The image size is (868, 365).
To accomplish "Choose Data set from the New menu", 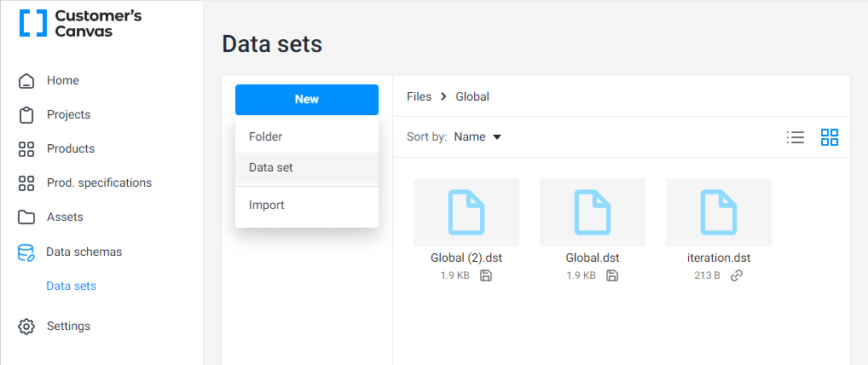I will pos(307,168).
